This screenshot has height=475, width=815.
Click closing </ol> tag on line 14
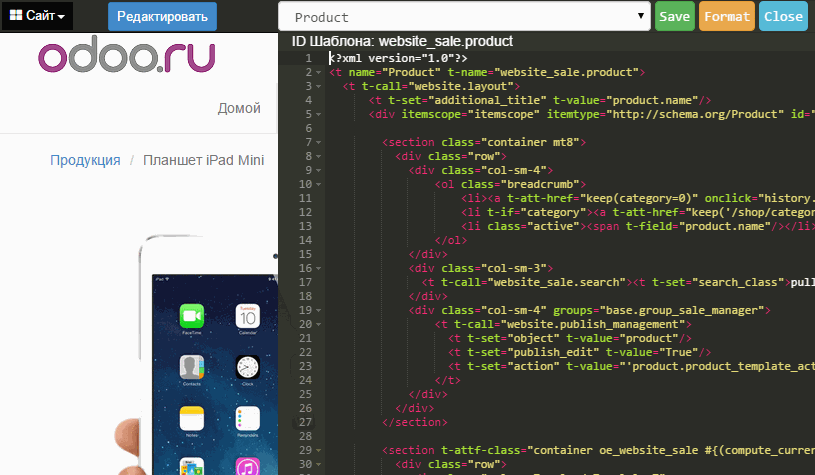[451, 241]
